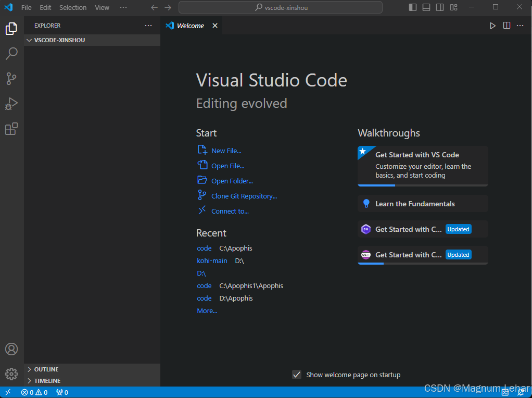Click the New File document icon

202,150
